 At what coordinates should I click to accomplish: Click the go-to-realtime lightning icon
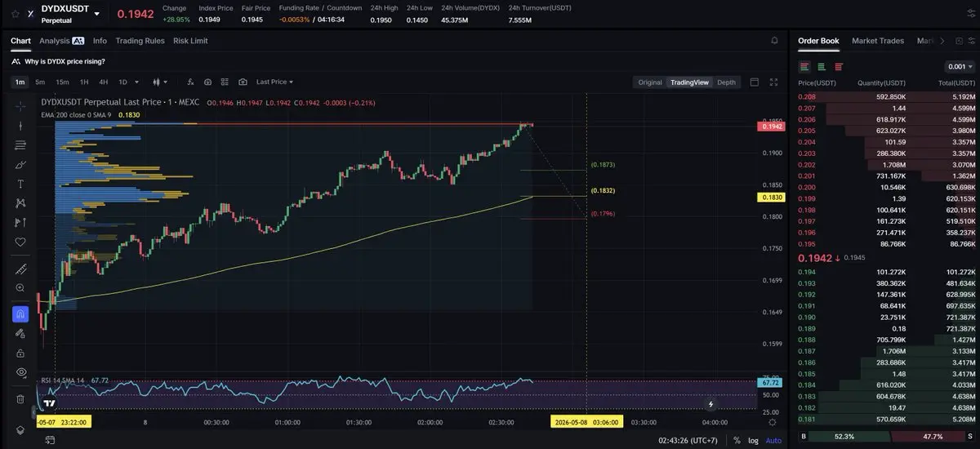pos(711,403)
